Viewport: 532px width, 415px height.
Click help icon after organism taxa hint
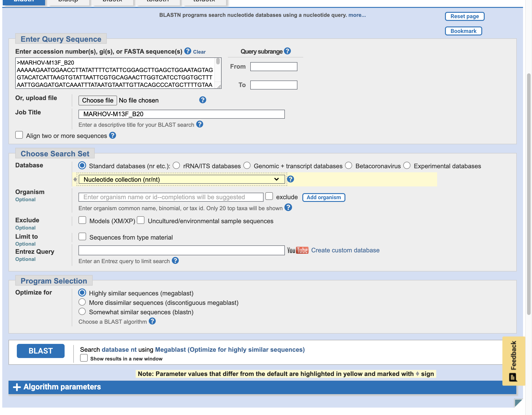[288, 208]
